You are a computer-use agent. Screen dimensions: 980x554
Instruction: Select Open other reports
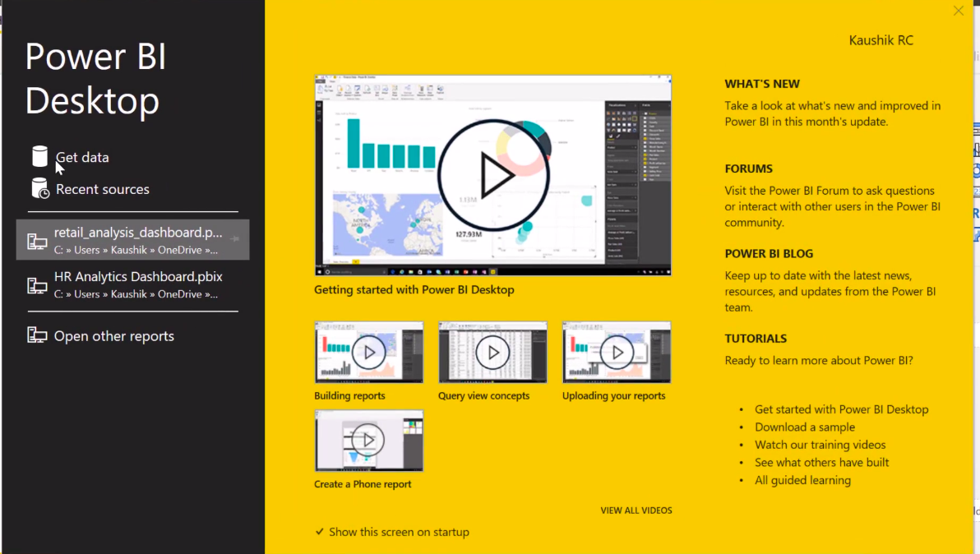(x=113, y=336)
